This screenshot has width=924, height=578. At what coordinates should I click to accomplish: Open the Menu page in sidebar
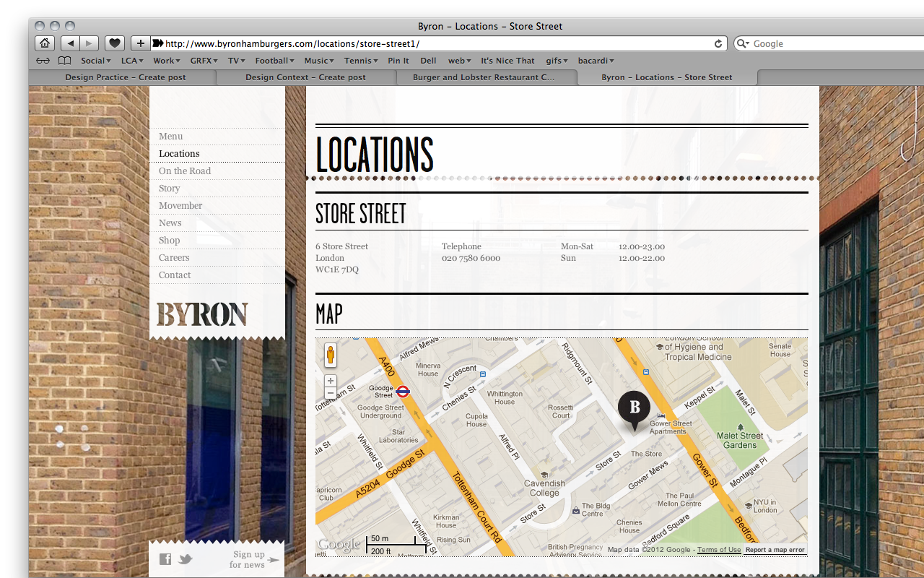click(x=171, y=136)
